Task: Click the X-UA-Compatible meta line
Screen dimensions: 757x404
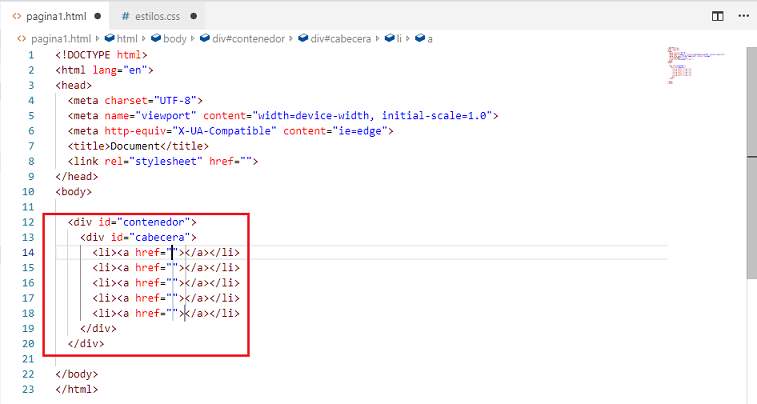Action: [x=231, y=131]
